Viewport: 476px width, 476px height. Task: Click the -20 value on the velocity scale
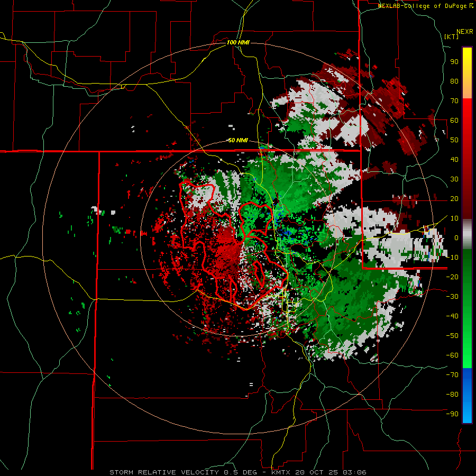click(x=452, y=277)
